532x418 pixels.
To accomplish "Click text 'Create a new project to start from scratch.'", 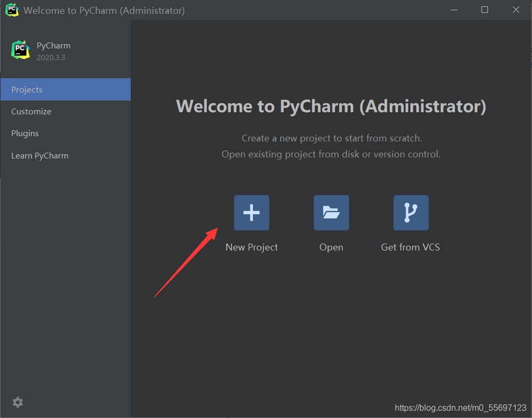I will (x=332, y=138).
